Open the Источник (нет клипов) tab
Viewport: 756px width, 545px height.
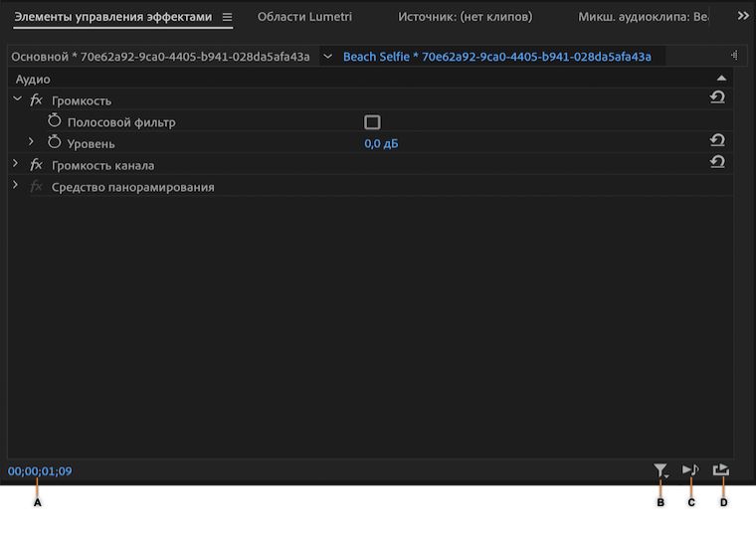point(465,17)
